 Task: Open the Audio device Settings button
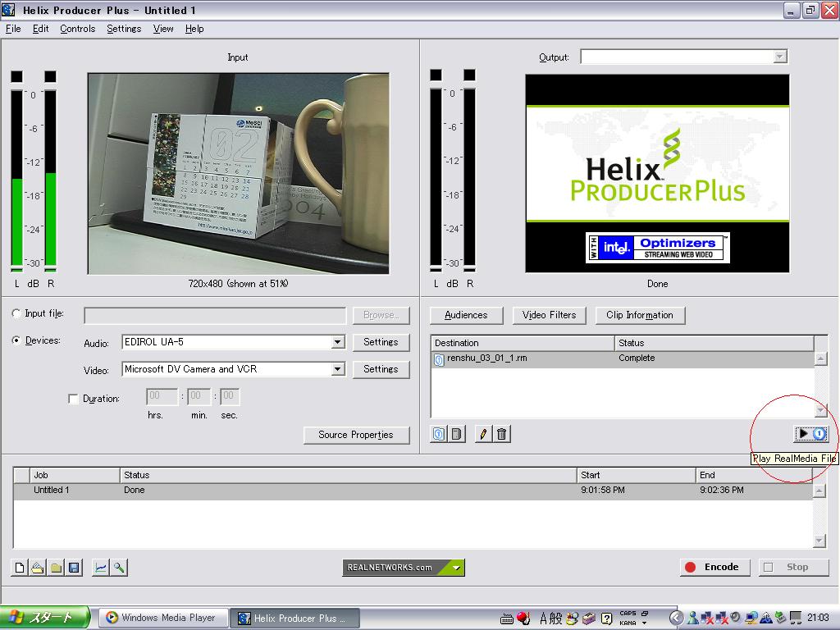(x=381, y=342)
